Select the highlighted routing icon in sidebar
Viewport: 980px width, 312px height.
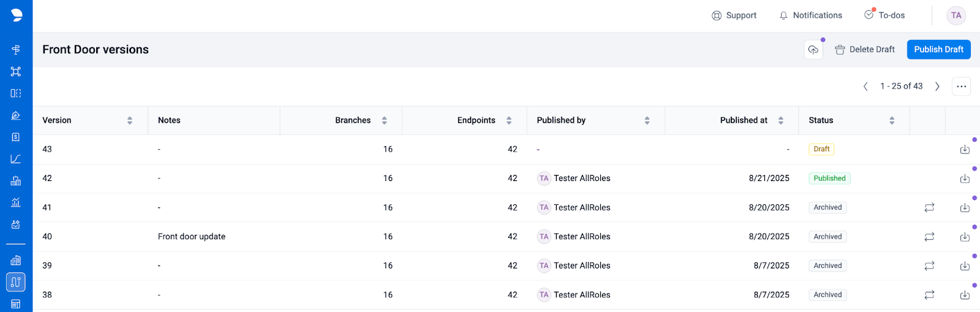click(x=16, y=282)
